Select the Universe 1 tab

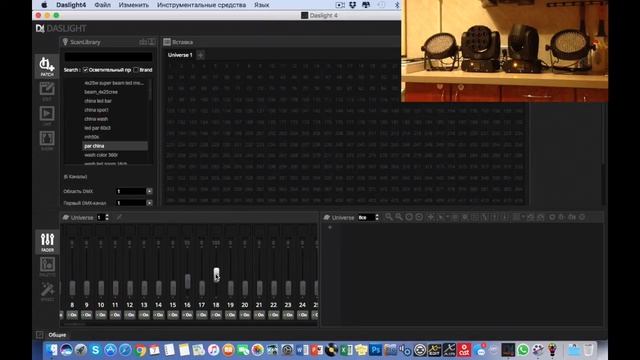click(180, 55)
